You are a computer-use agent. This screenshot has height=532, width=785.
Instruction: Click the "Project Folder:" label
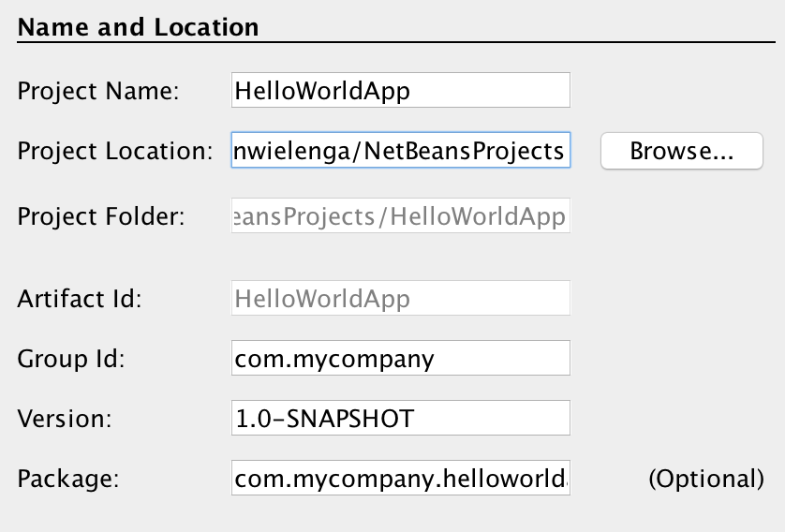click(x=101, y=217)
